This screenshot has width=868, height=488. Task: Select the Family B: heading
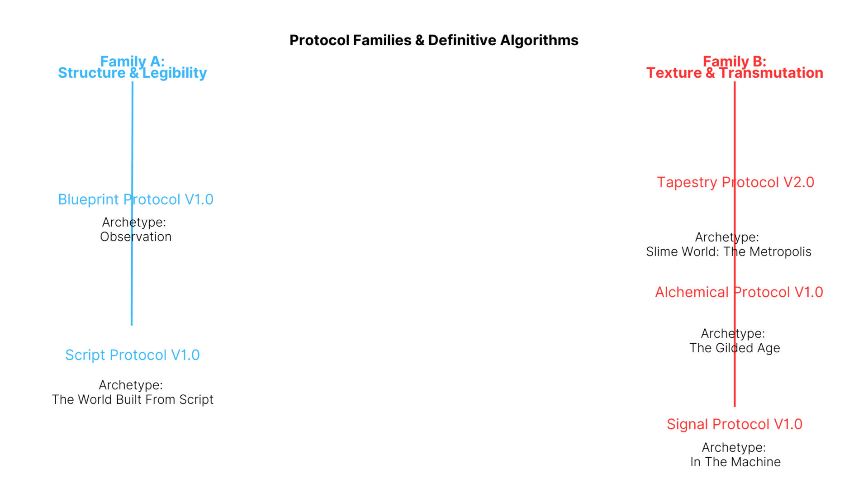(x=734, y=61)
